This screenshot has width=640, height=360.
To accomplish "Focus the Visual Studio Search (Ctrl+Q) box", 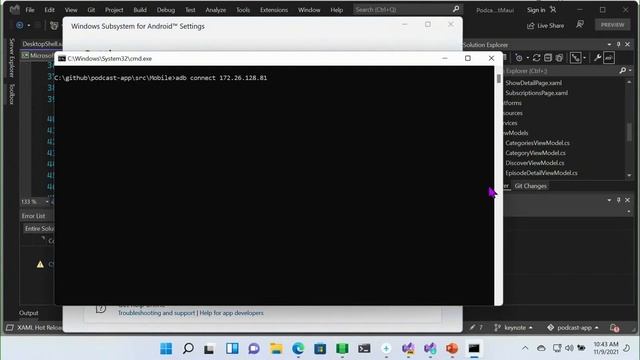I will [407, 9].
